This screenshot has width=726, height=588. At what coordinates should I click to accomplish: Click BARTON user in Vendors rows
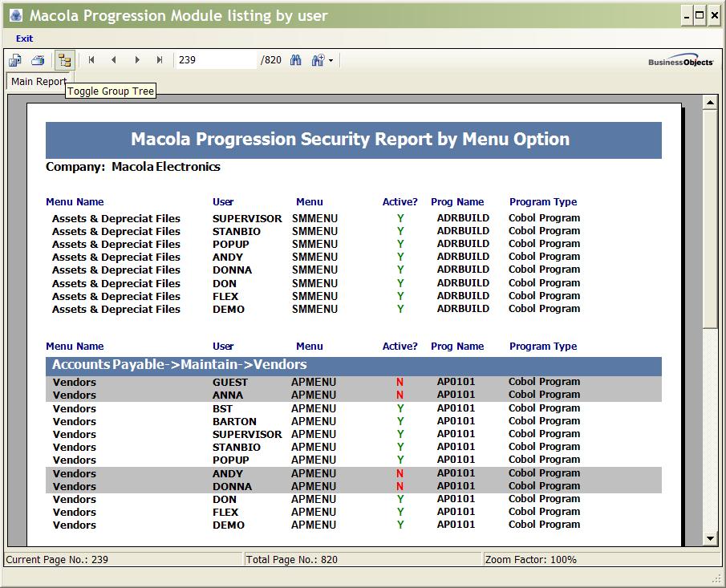pos(234,422)
